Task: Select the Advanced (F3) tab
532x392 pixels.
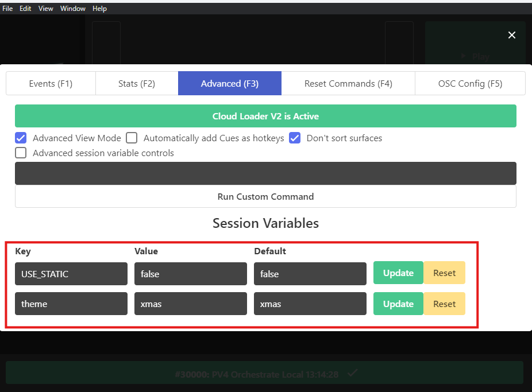Action: point(230,83)
